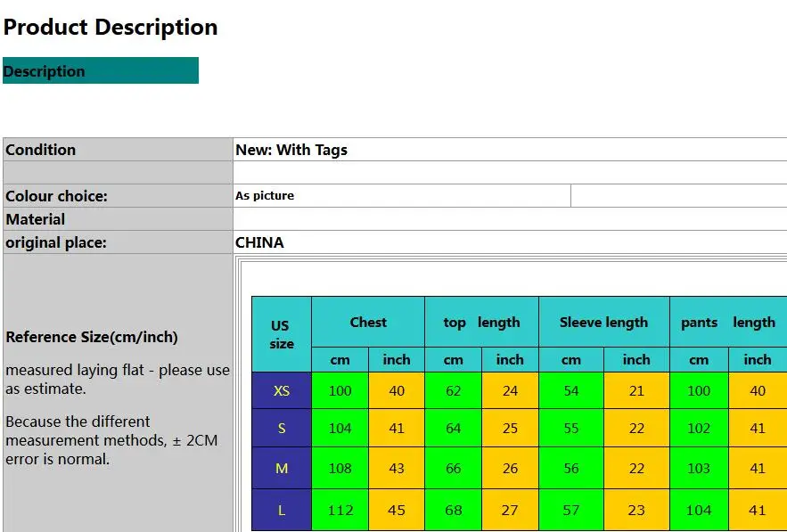Click S top length cm value "64"

(x=454, y=428)
